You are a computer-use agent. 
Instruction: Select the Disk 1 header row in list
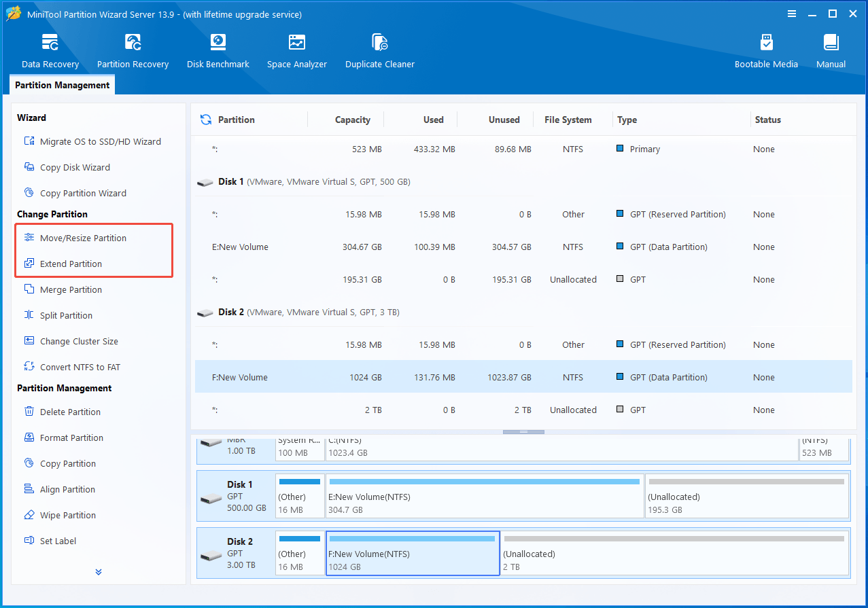(x=523, y=181)
